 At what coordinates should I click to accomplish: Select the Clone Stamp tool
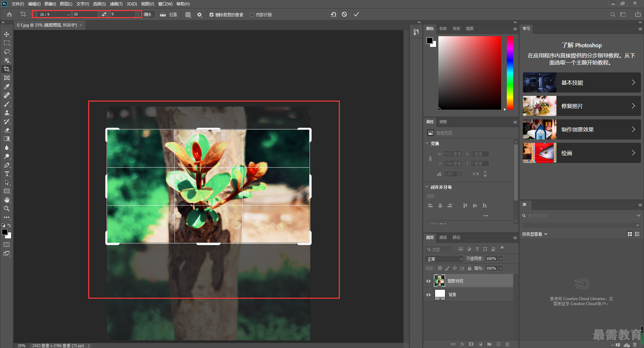(x=7, y=113)
